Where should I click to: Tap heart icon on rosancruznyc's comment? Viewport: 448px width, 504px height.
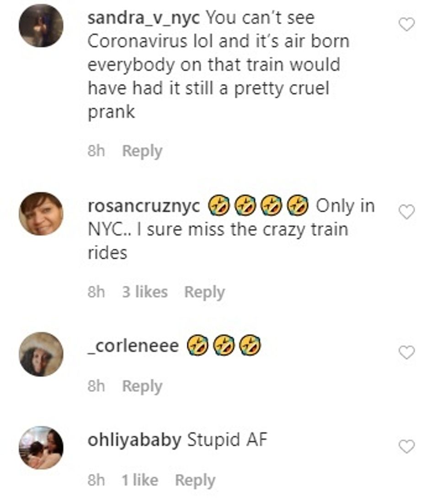[406, 212]
